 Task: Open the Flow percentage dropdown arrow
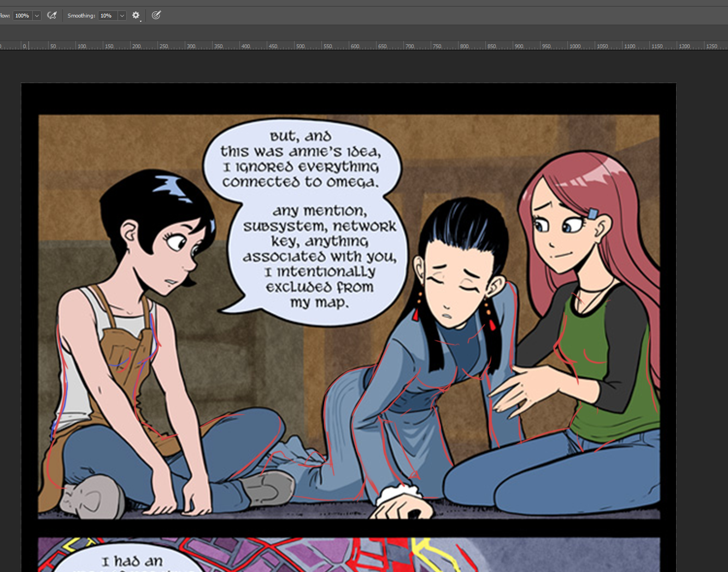point(37,16)
